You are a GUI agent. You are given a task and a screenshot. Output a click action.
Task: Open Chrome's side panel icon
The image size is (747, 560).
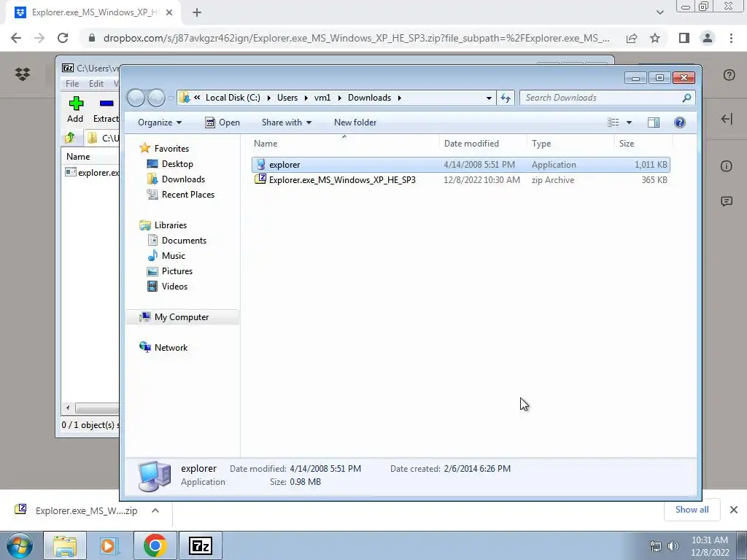(x=684, y=38)
